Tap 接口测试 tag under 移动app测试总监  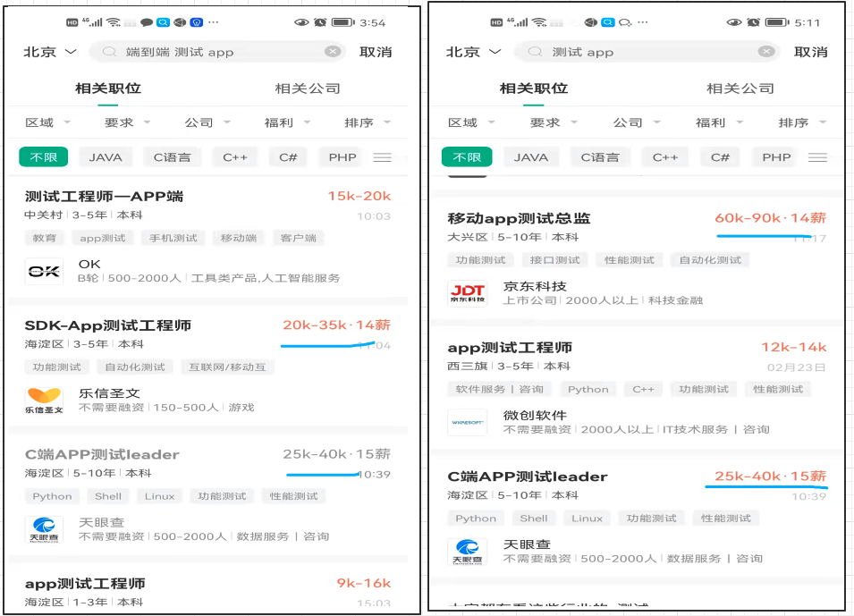[555, 260]
